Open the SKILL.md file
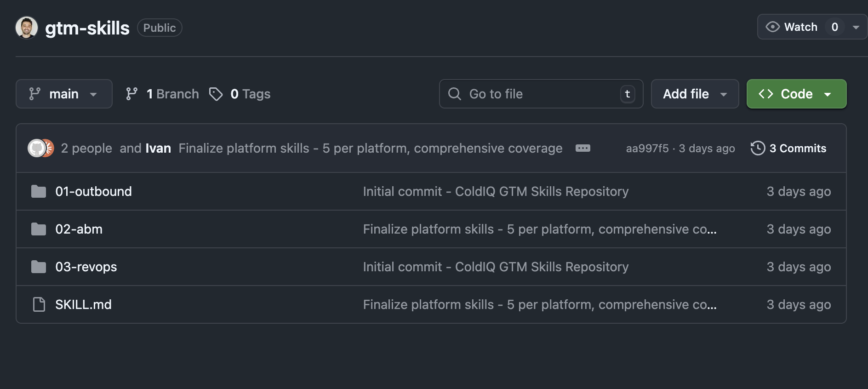Viewport: 868px width, 389px height. (x=83, y=304)
